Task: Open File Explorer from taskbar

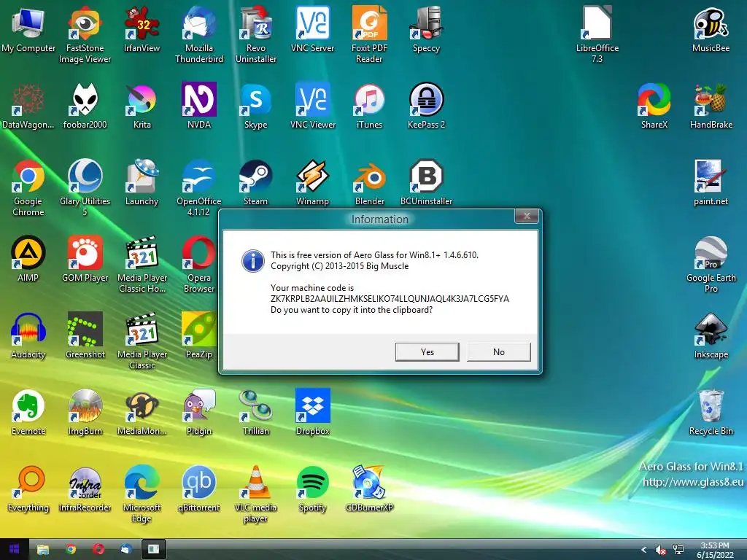Action: (x=43, y=550)
